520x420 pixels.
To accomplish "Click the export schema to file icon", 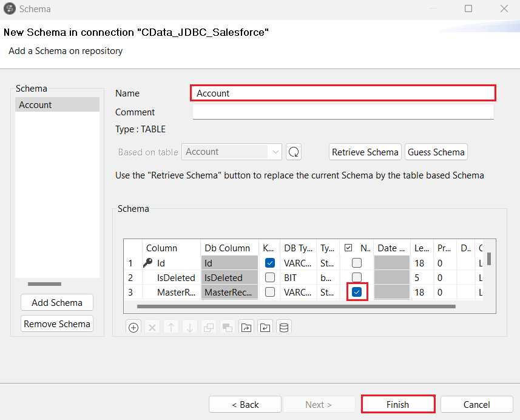I will pyautogui.click(x=265, y=327).
